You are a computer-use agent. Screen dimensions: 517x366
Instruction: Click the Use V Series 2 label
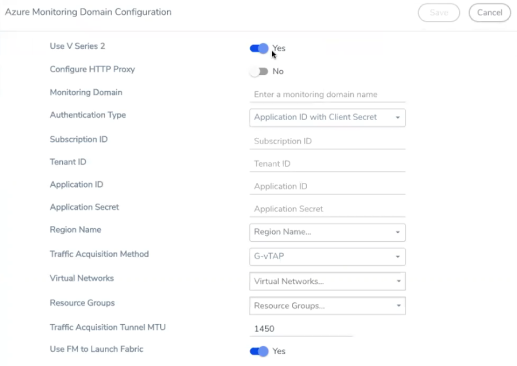click(77, 46)
